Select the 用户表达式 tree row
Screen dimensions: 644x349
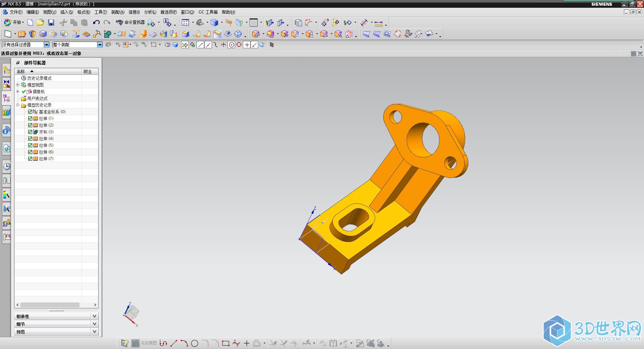tap(56, 98)
